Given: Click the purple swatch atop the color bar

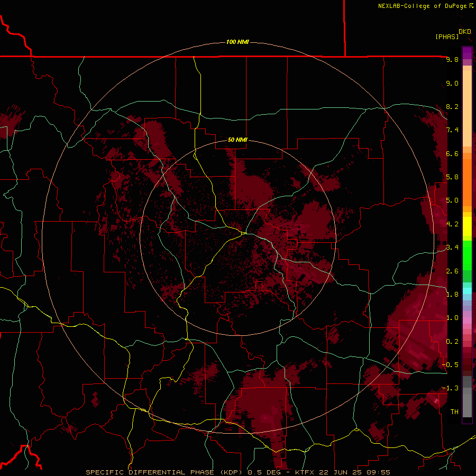Looking at the screenshot, I should point(467,53).
